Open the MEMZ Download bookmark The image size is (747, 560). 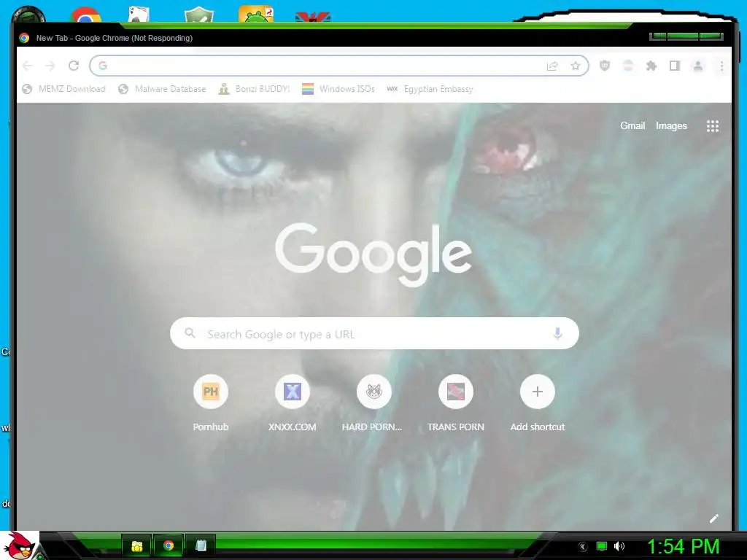(64, 89)
